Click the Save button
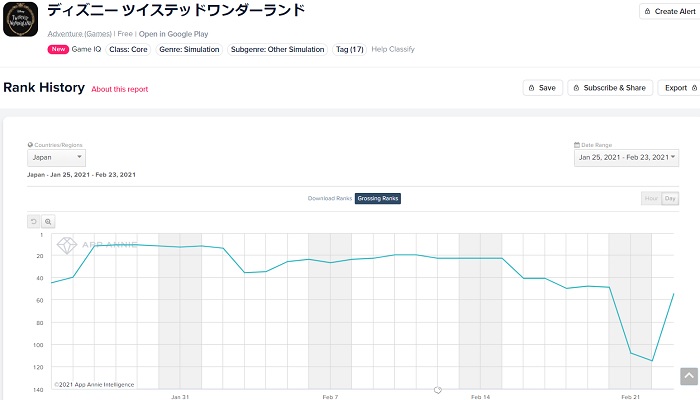Viewport: 700px width, 400px height. [x=542, y=88]
